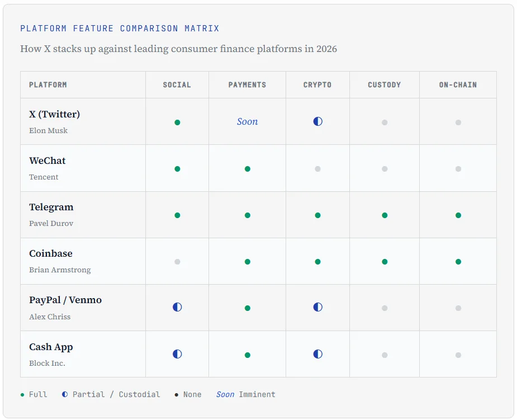This screenshot has height=420, width=517.
Task: Click the Platform Feature Comparison Matrix title
Action: [x=120, y=29]
